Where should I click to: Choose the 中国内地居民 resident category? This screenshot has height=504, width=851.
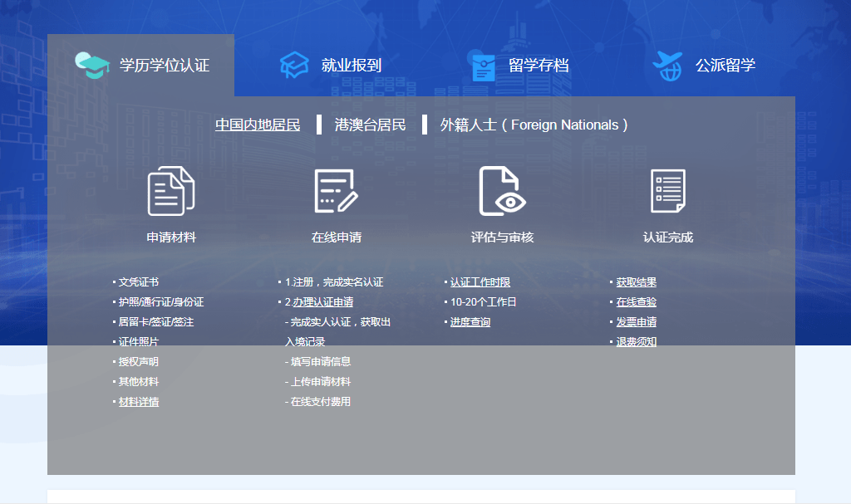click(258, 125)
